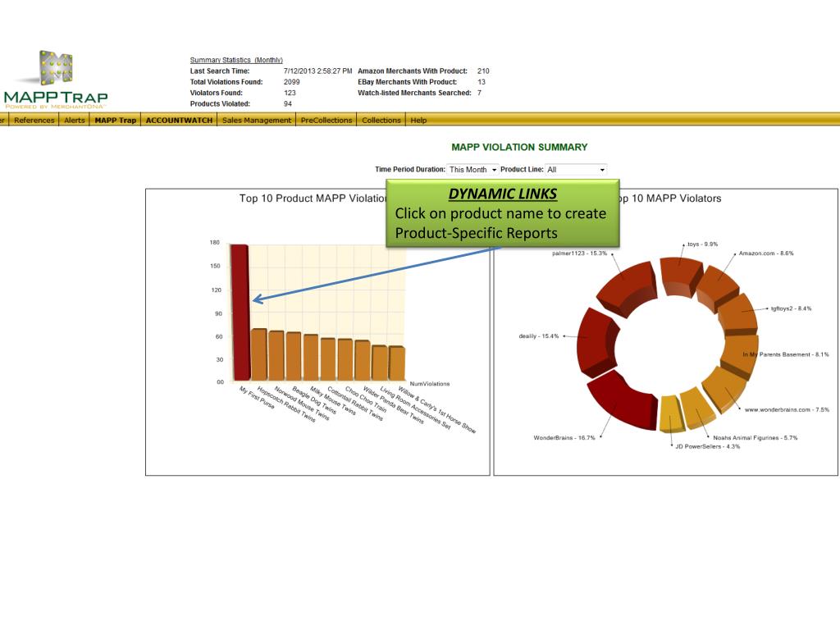Click the Living Room Accessories Set label
The width and height of the screenshot is (840, 630).
[x=415, y=407]
